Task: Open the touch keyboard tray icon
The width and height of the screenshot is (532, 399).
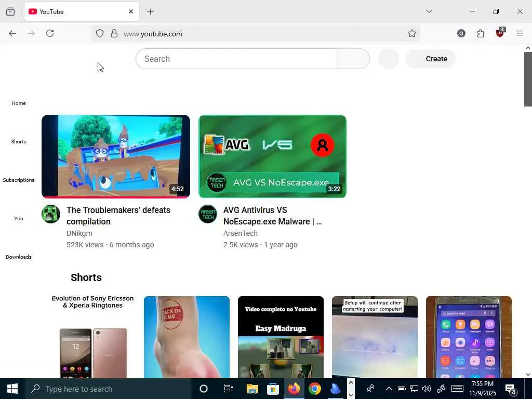Action: point(457,389)
